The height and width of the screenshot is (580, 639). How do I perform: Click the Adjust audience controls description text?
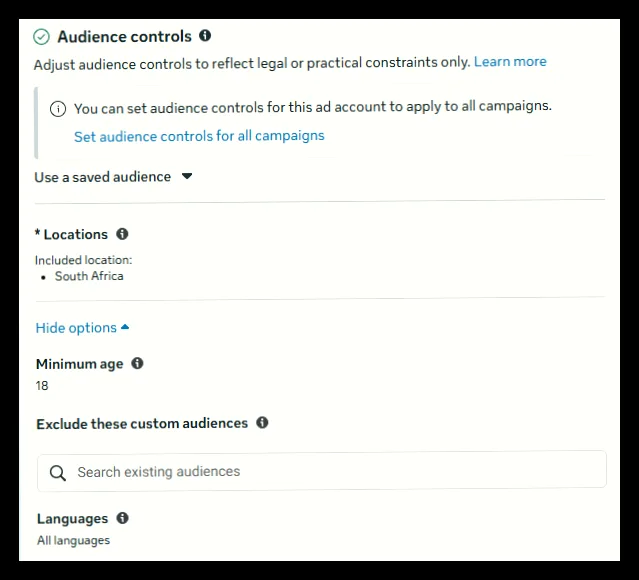click(252, 64)
